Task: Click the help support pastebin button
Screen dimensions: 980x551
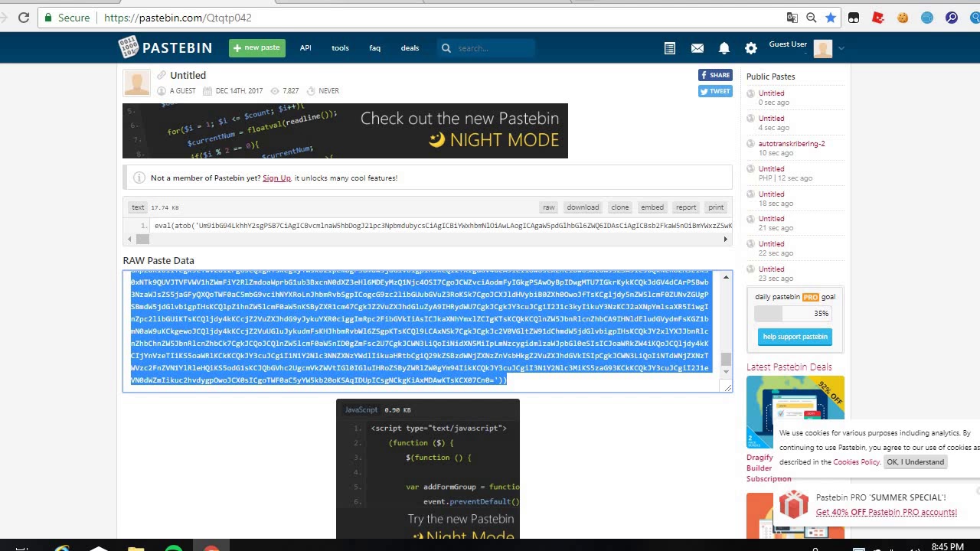Action: pyautogui.click(x=795, y=337)
